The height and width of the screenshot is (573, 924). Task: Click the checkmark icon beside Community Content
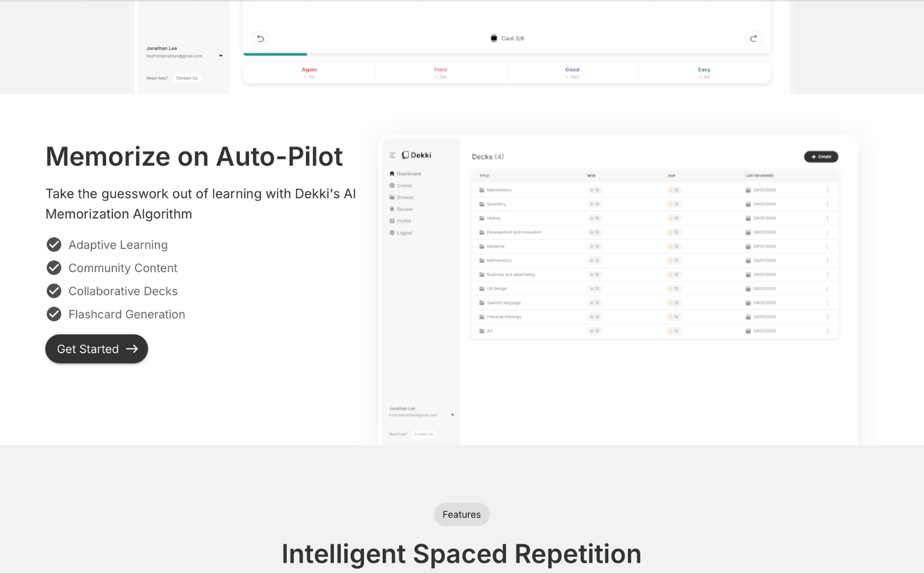coord(54,268)
